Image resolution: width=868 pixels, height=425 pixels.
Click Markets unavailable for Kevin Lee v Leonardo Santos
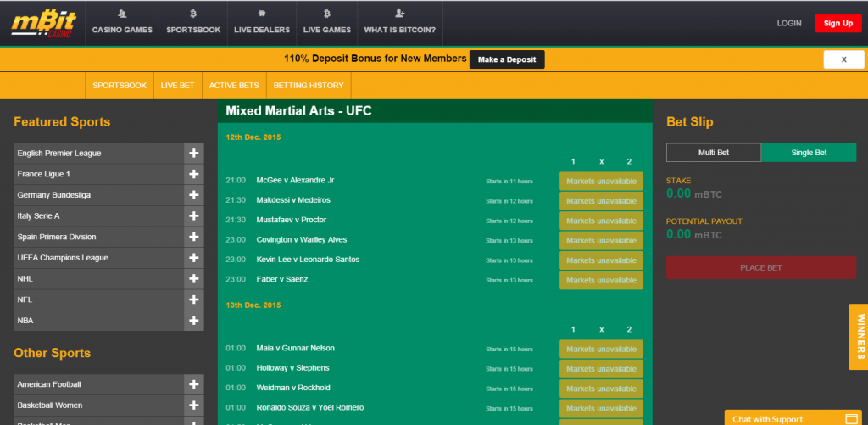point(601,260)
